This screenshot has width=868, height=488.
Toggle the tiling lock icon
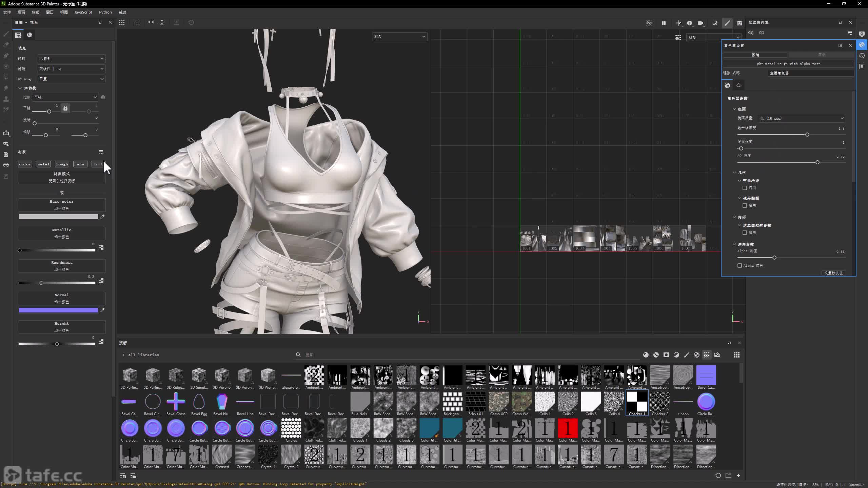click(x=65, y=108)
